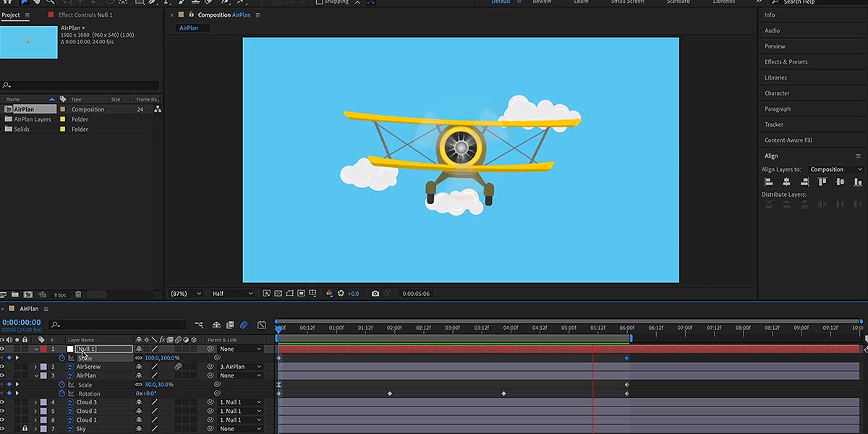
Task: Open the graph editor
Action: (x=261, y=325)
